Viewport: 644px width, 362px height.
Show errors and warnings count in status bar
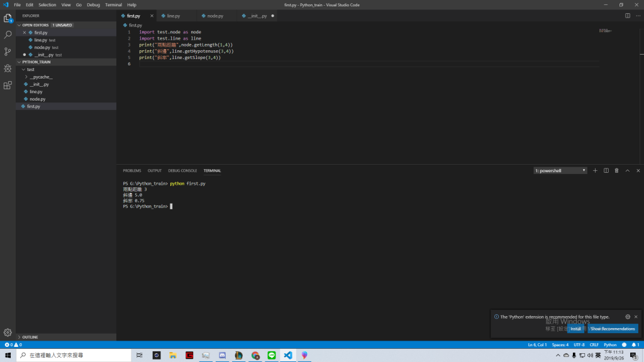[13, 345]
